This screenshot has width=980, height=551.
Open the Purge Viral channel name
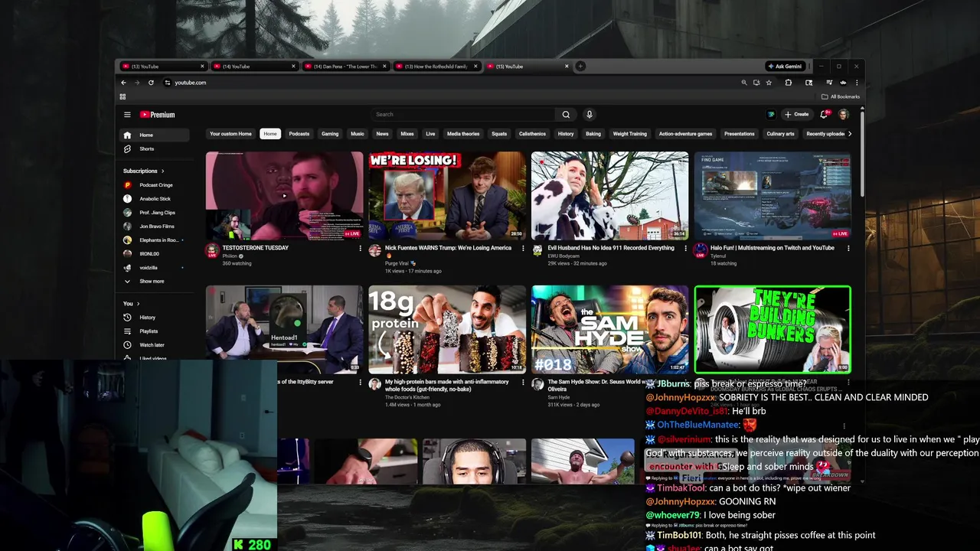[397, 263]
